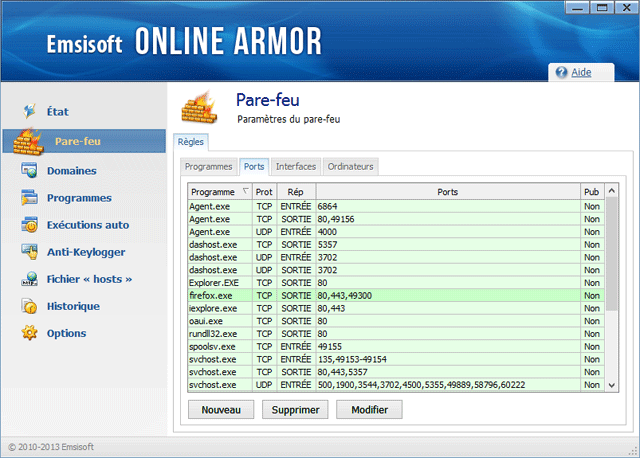Open Fichier « hosts » section
The width and height of the screenshot is (640, 458).
[89, 279]
